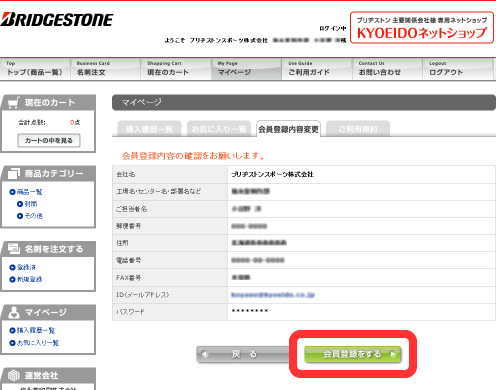This screenshot has height=390, width=496.
Task: Click the bullet icon beside 購入履歴一覧 sidebar link
Action: point(12,330)
